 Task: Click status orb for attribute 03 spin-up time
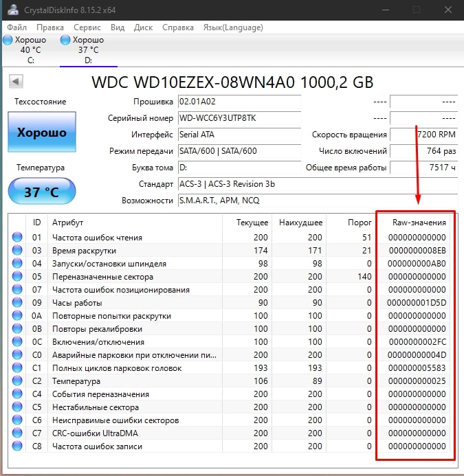pos(17,250)
